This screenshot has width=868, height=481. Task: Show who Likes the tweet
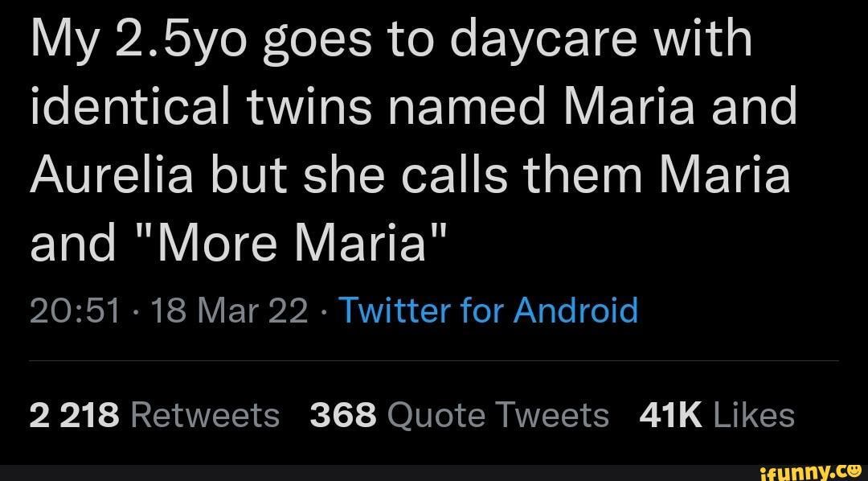[753, 416]
